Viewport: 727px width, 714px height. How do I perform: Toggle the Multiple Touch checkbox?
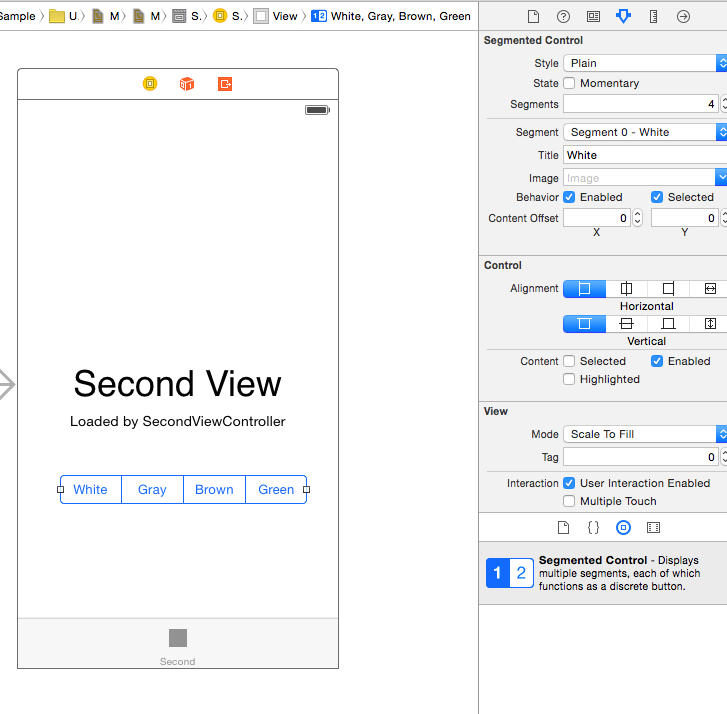pyautogui.click(x=569, y=501)
